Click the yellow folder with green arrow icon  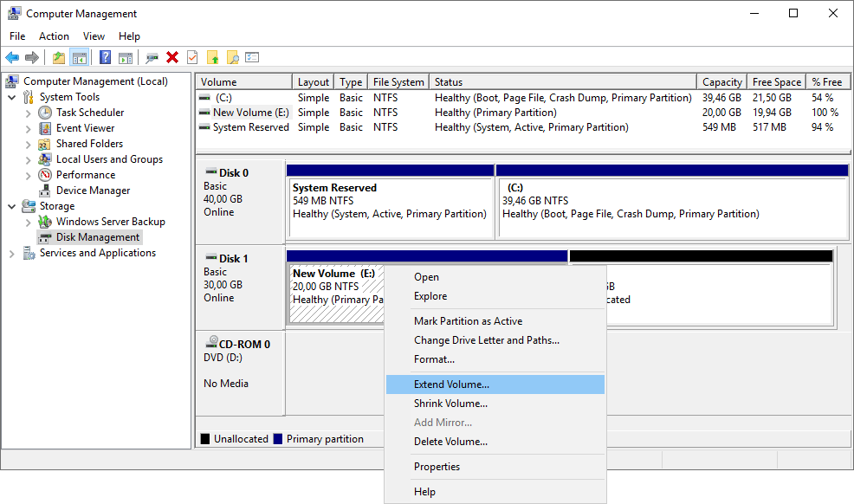tap(212, 57)
